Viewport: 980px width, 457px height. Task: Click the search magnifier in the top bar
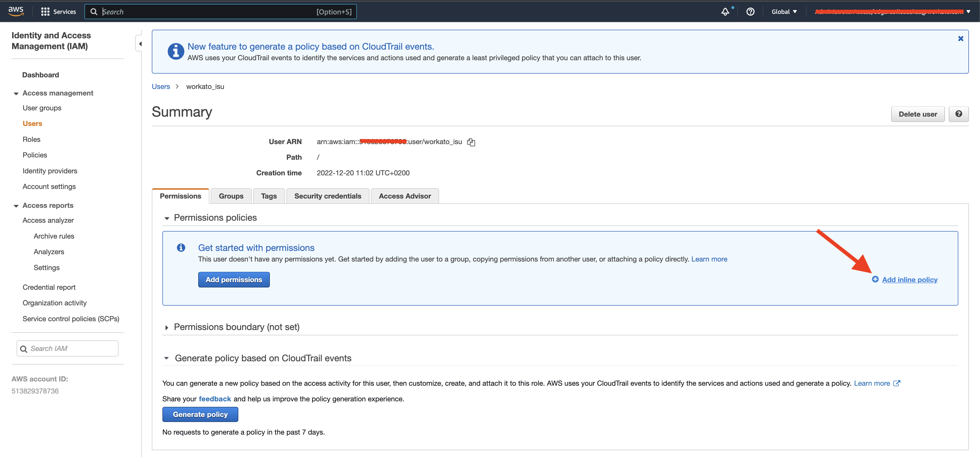[x=94, y=11]
